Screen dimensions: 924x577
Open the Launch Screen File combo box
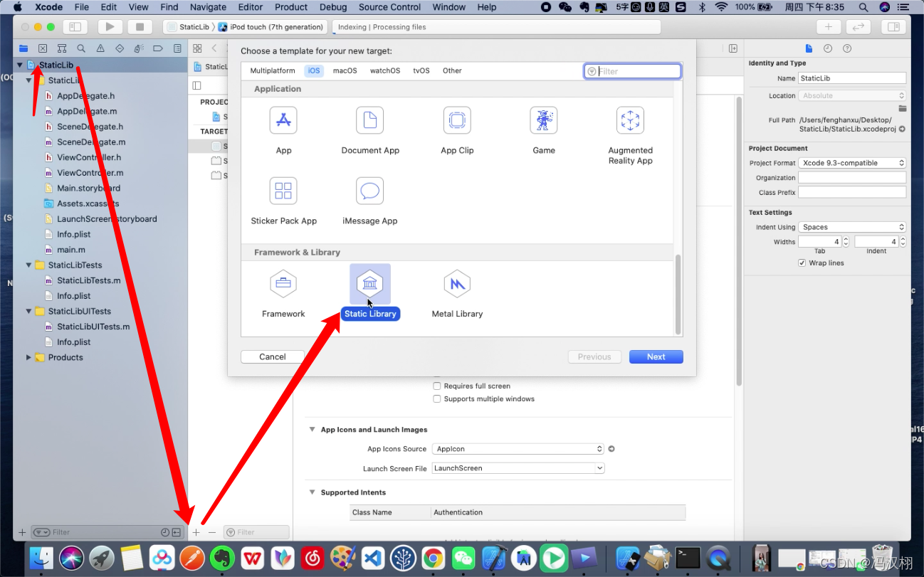coord(518,468)
